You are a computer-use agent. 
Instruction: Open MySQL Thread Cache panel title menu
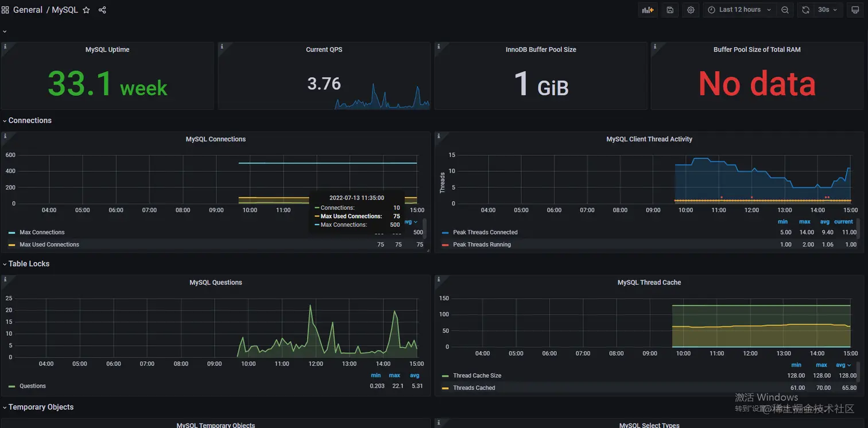649,282
